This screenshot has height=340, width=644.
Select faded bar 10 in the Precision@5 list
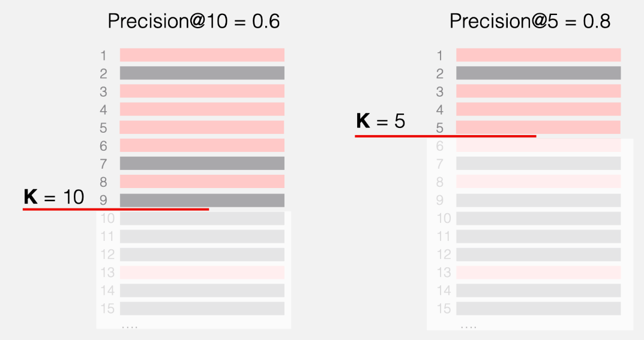point(538,218)
